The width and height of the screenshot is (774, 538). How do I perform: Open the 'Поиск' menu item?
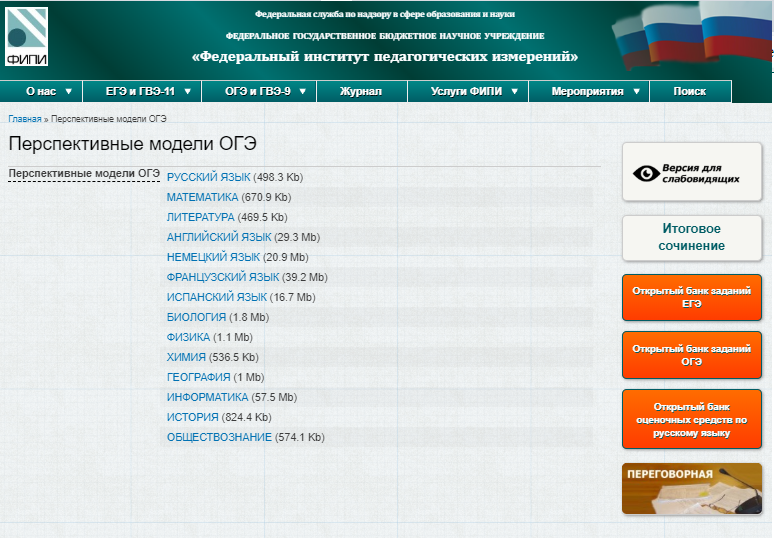pyautogui.click(x=690, y=91)
